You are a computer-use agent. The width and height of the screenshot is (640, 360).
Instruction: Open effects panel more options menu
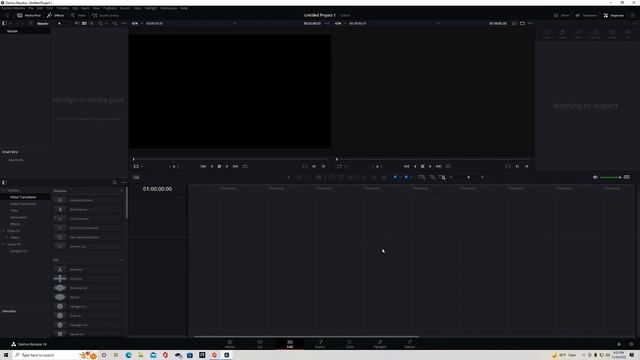coord(124,182)
